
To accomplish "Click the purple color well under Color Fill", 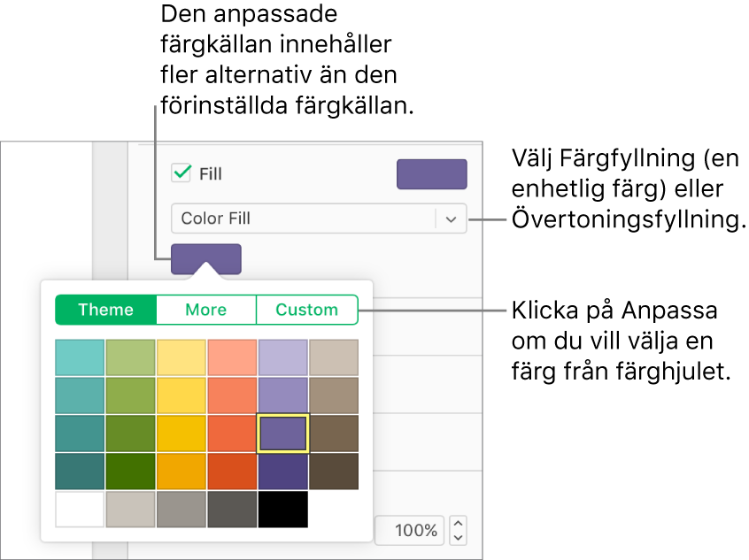I will point(205,258).
